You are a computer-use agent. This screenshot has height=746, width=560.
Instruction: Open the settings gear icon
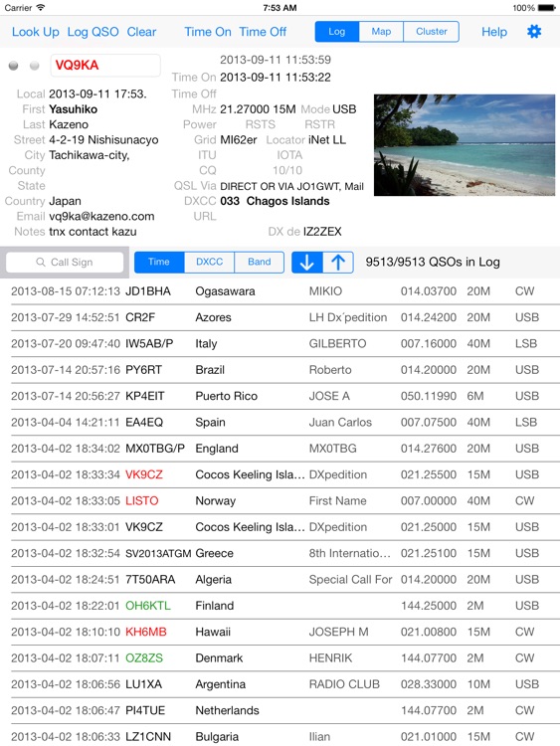[534, 32]
